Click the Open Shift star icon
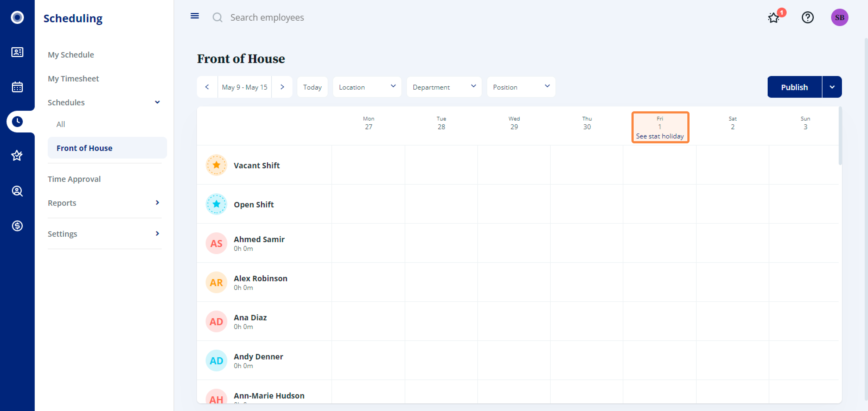 click(216, 204)
